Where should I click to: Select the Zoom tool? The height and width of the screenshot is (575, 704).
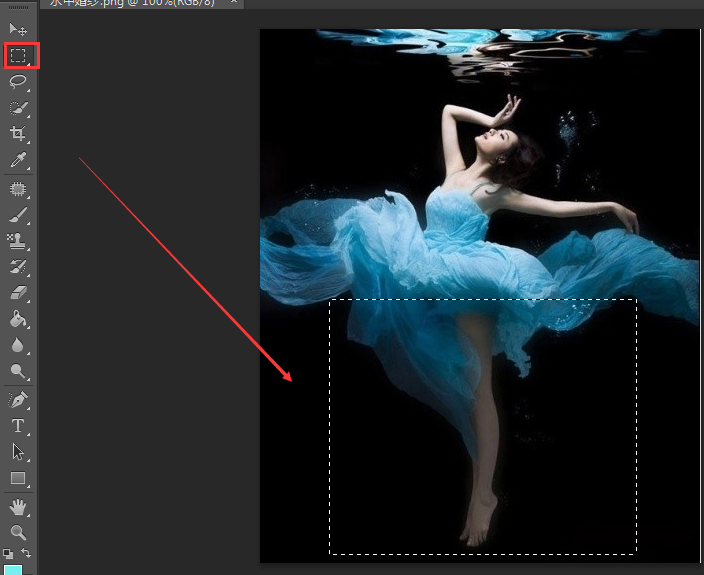point(18,532)
